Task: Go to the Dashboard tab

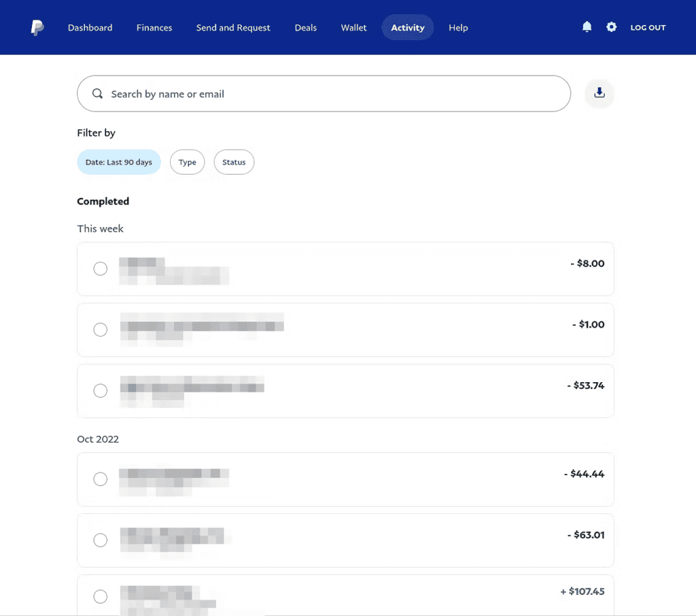Action: (90, 28)
